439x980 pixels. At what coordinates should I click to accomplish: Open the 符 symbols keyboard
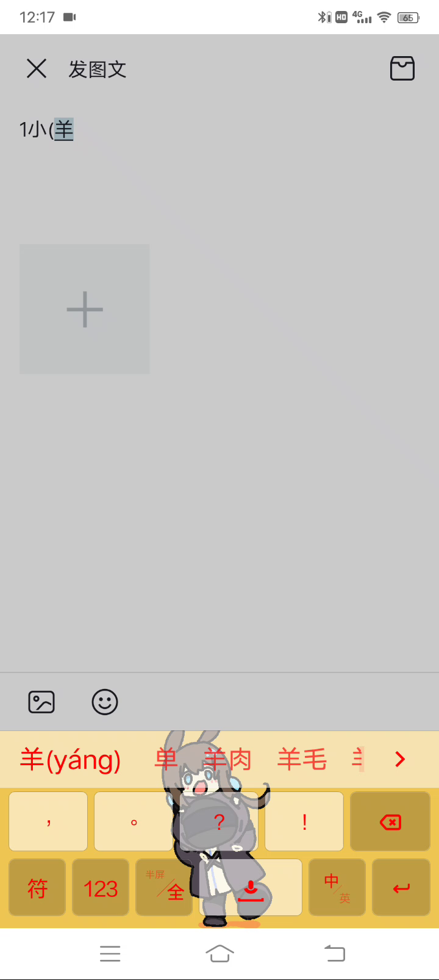tap(37, 887)
